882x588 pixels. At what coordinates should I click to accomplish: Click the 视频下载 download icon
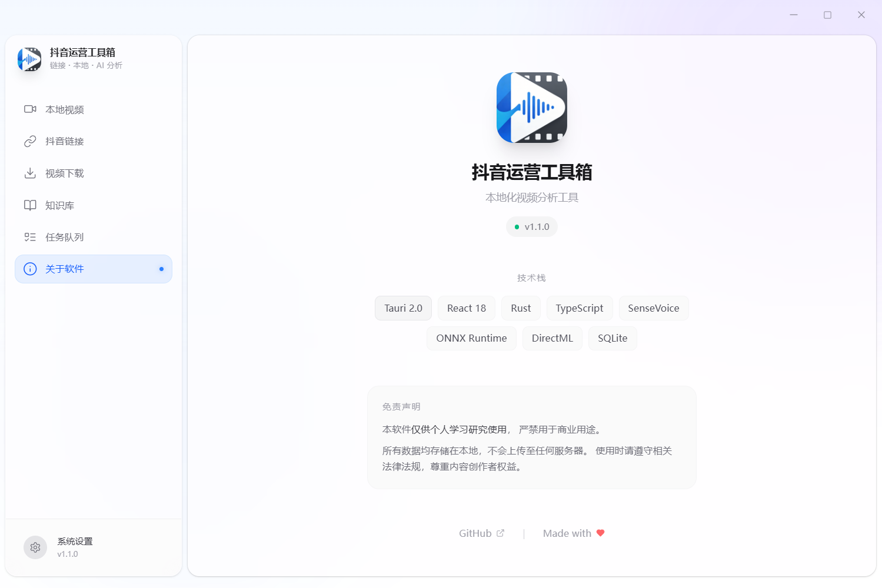31,173
